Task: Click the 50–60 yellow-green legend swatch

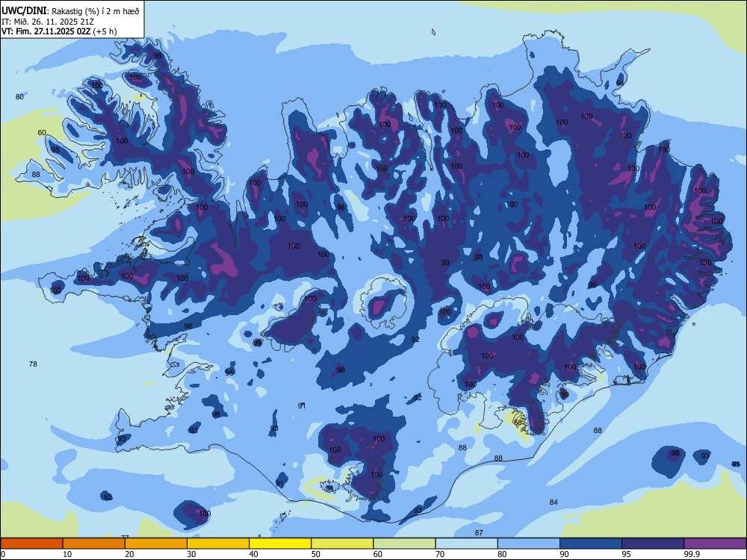Action: click(x=342, y=544)
